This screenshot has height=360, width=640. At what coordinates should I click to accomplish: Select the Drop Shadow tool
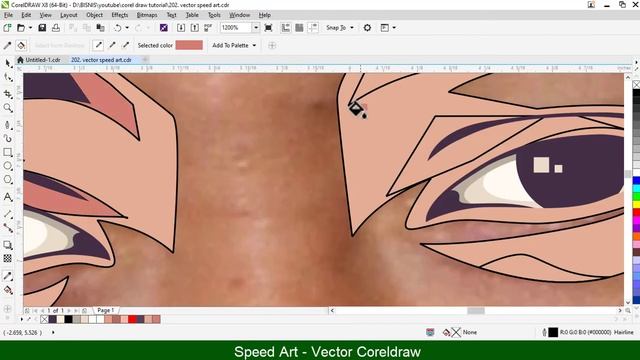click(8, 245)
